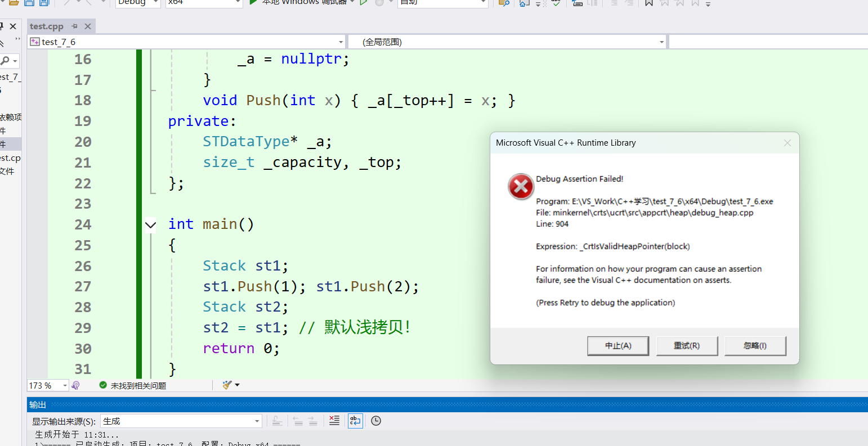Switch to the test.cpp editor tab
This screenshot has width=868, height=446.
[x=47, y=26]
